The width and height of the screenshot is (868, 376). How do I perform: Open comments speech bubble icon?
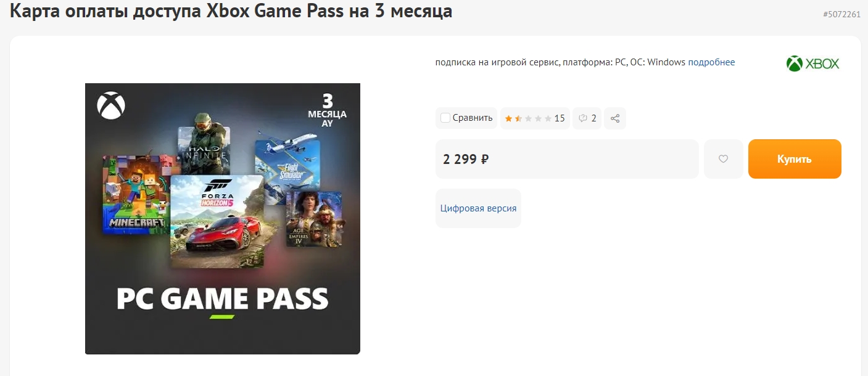(x=583, y=118)
